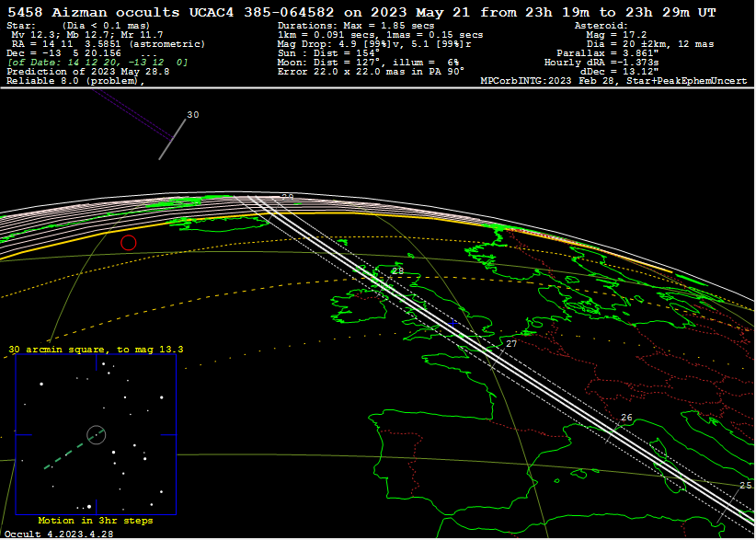Click the Occult 4.2023.4.28 version text
The image size is (756, 540).
(x=59, y=534)
